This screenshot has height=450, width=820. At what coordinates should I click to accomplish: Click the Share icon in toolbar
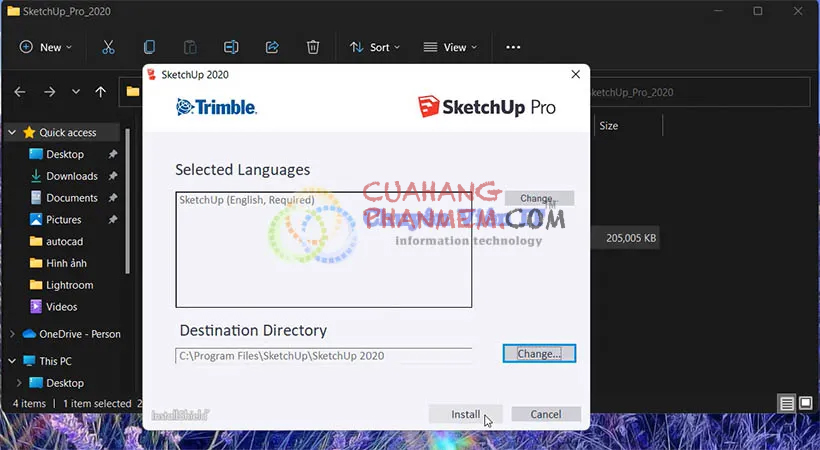[272, 47]
